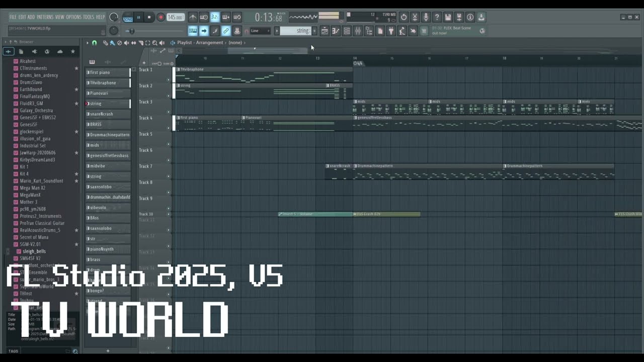Select the playlist paint brush tool
Image resolution: width=644 pixels, height=362 pixels.
[x=112, y=43]
